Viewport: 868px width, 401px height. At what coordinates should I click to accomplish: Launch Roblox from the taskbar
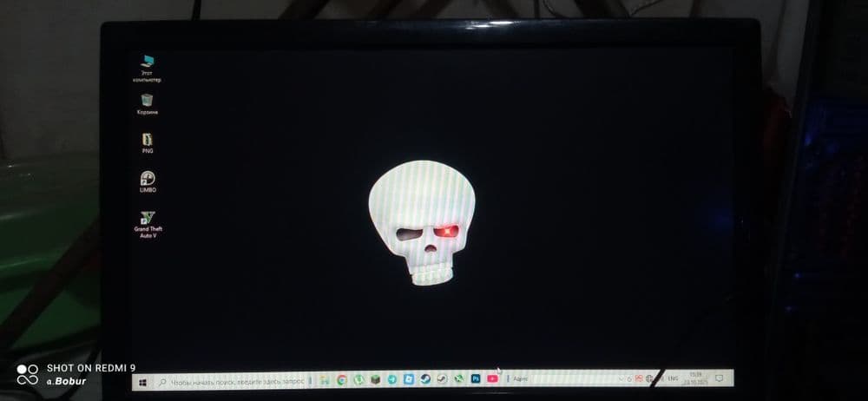point(409,378)
